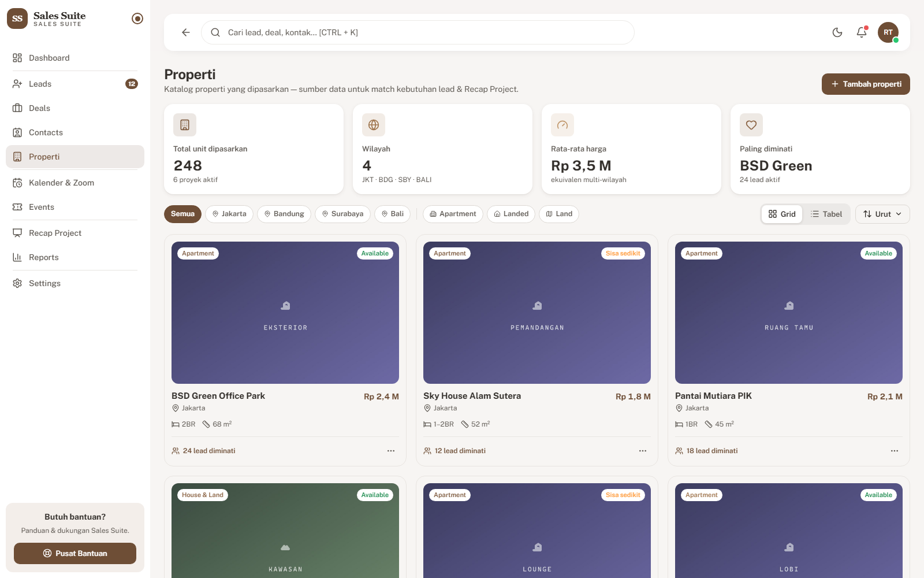Toggle the sidebar collapse circle icon
This screenshot has width=924, height=578.
click(137, 18)
